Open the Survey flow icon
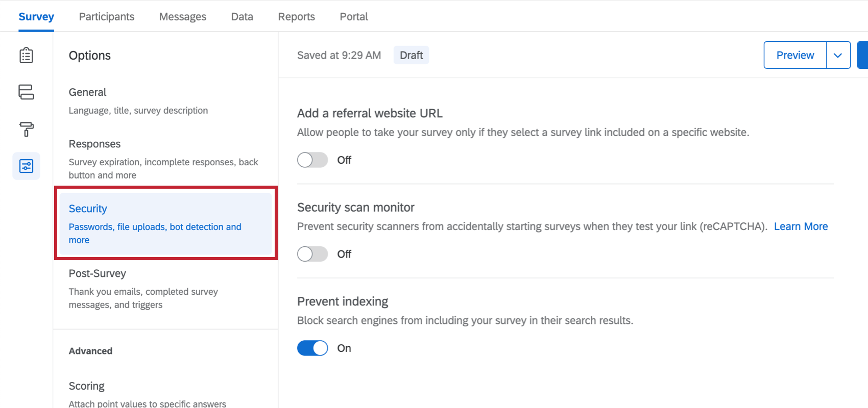 (26, 92)
